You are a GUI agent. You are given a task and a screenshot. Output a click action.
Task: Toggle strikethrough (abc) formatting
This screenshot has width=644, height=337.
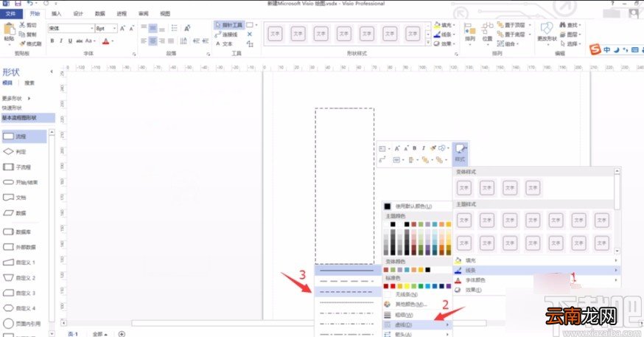click(x=80, y=41)
